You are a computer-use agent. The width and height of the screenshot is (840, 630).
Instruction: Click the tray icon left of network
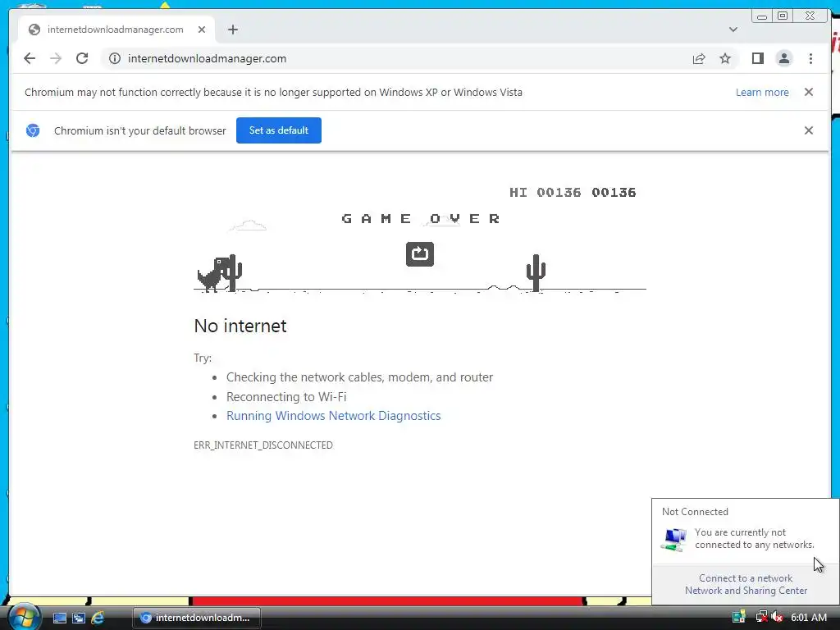pyautogui.click(x=739, y=617)
